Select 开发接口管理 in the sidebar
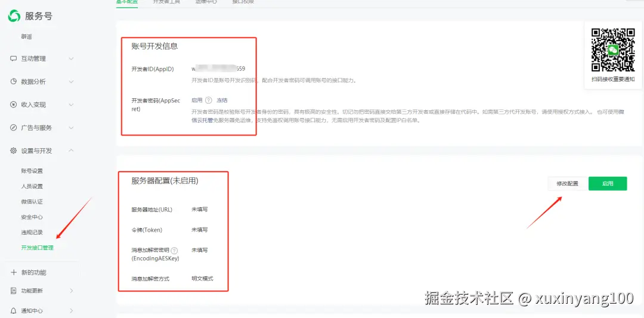Image resolution: width=644 pixels, height=318 pixels. pyautogui.click(x=38, y=248)
